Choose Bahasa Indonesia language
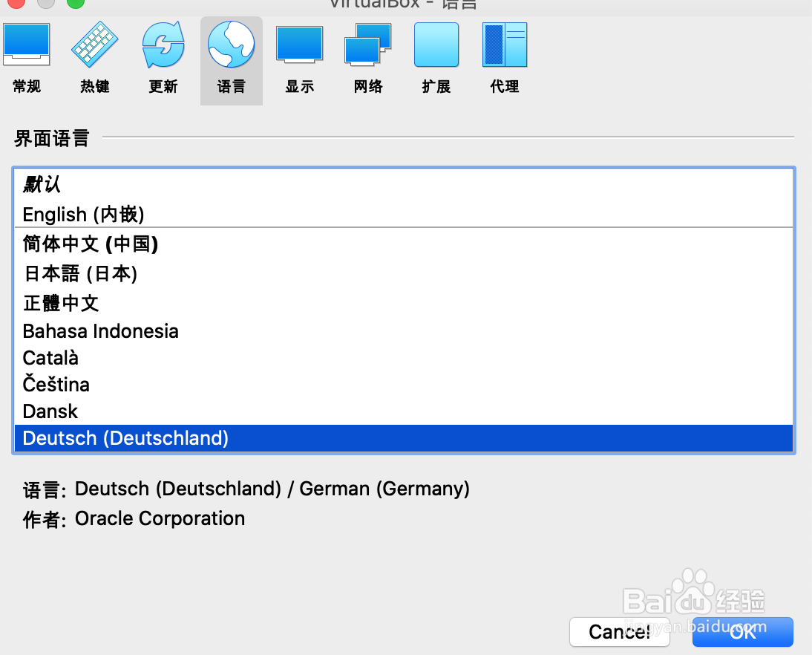812x655 pixels. pyautogui.click(x=404, y=331)
